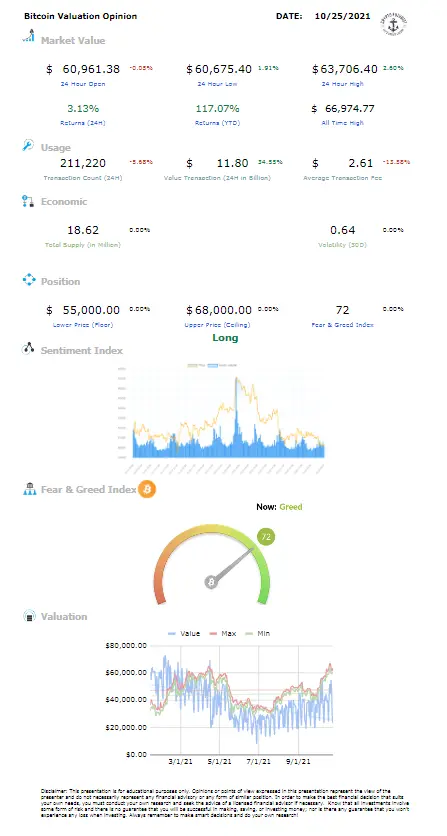Click the 63,706.40 high price

click(349, 69)
